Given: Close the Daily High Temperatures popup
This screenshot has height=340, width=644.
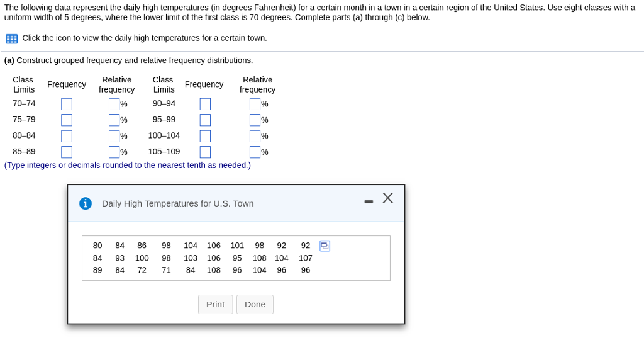Looking at the screenshot, I should click(387, 198).
